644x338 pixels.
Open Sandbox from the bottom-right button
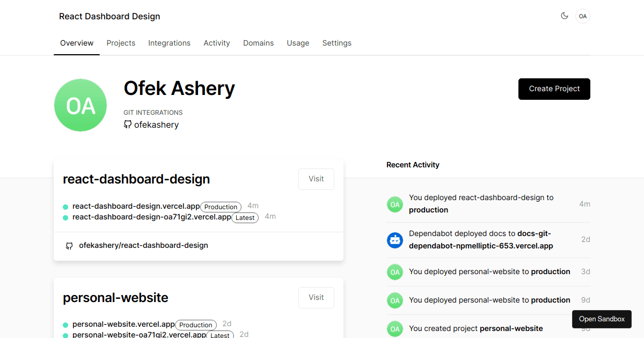tap(602, 319)
